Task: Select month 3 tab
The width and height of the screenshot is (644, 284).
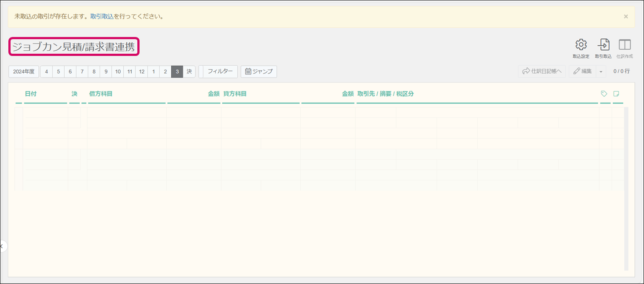Action: pos(177,71)
